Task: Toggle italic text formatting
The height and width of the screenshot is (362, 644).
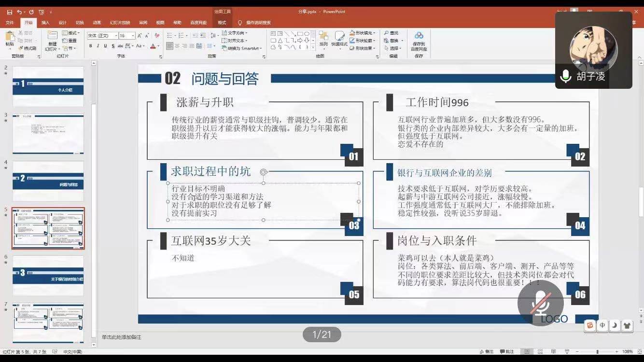Action: pos(98,46)
